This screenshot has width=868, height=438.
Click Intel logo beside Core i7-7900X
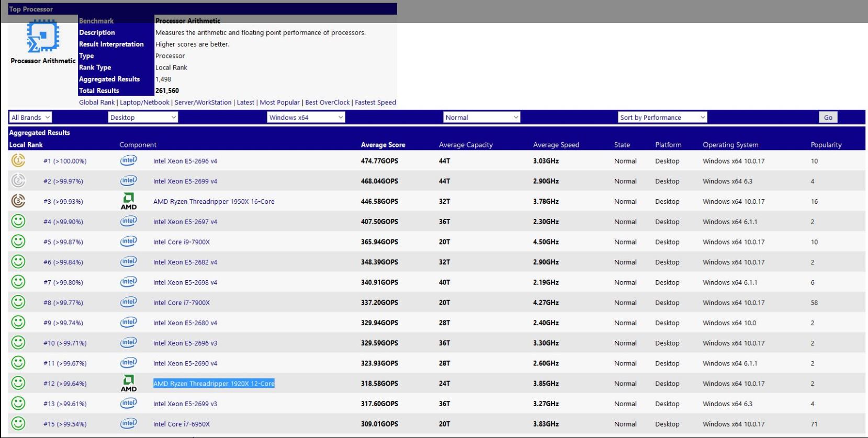[x=128, y=302]
